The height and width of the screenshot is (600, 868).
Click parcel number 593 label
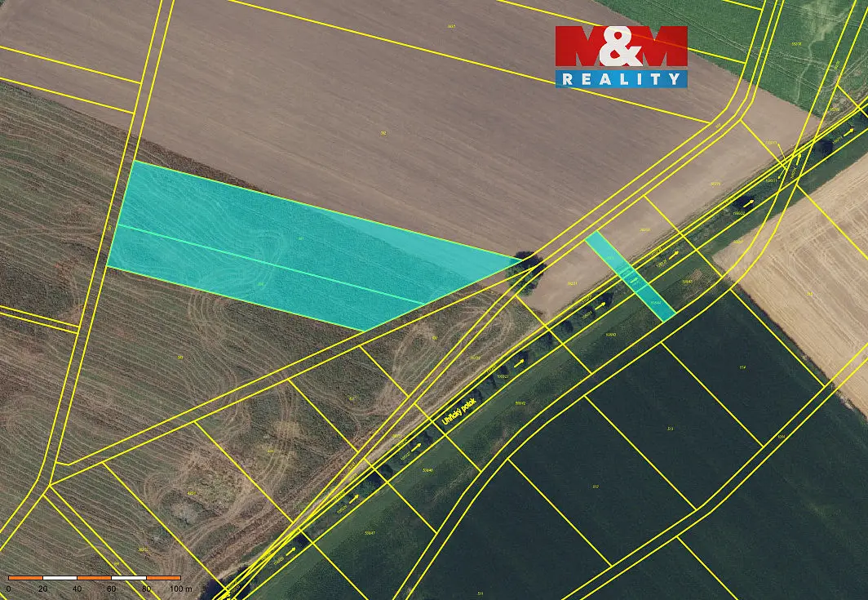tap(180, 358)
